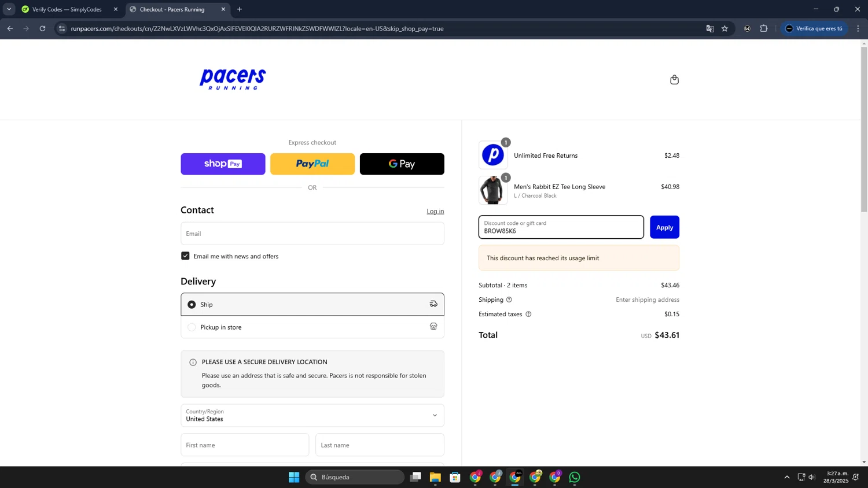Click the translate page icon

click(710, 28)
